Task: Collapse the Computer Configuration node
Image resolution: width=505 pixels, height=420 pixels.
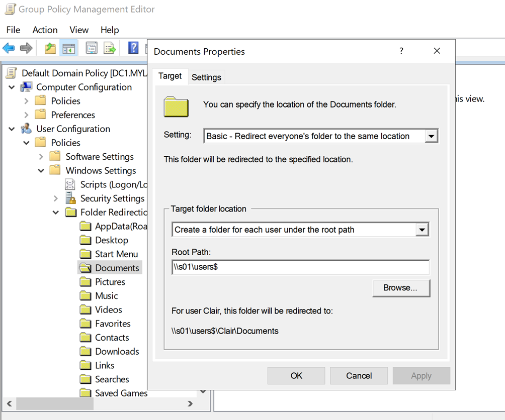Action: 12,87
